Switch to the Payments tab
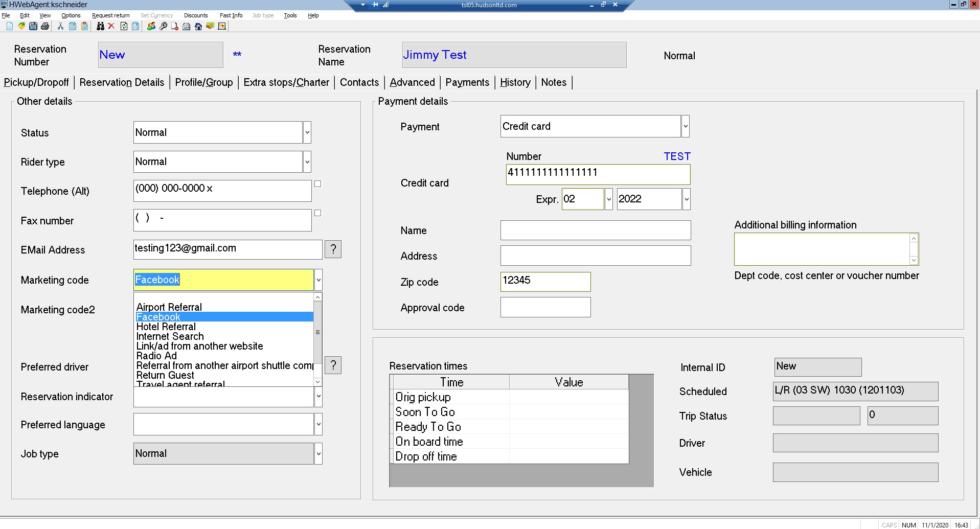Image resolution: width=980 pixels, height=529 pixels. pos(467,82)
